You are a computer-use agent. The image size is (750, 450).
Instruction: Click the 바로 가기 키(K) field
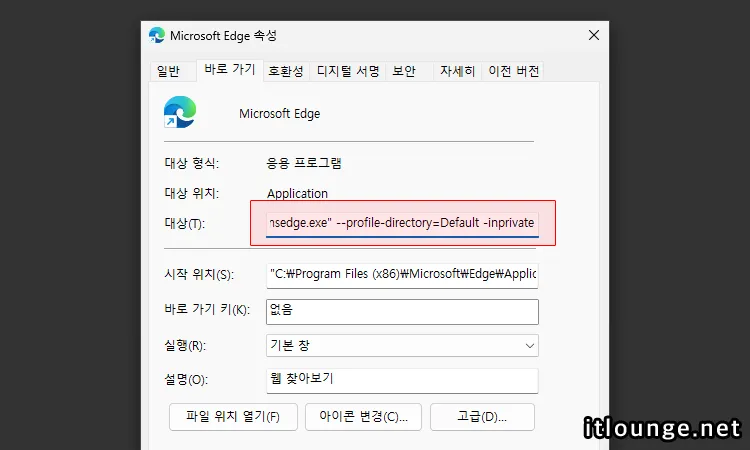(x=402, y=311)
